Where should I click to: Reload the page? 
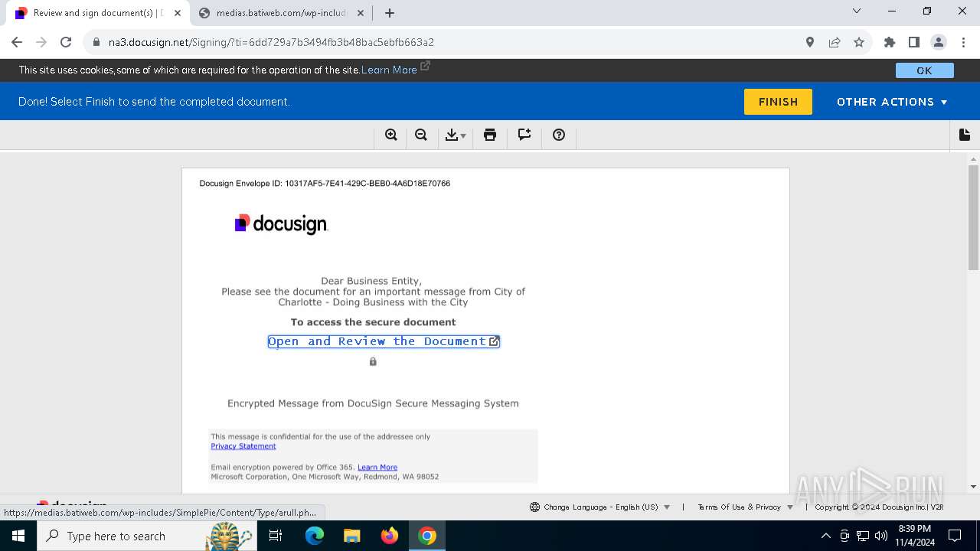coord(66,42)
